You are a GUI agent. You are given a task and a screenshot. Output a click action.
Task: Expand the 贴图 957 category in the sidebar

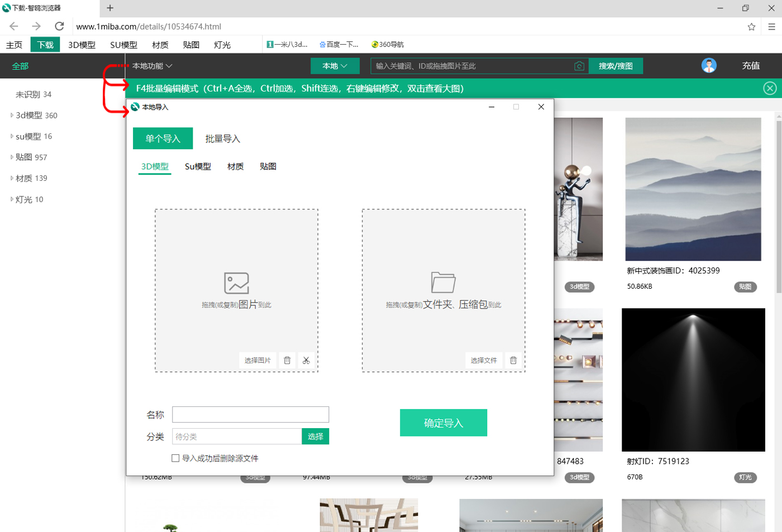pos(12,157)
